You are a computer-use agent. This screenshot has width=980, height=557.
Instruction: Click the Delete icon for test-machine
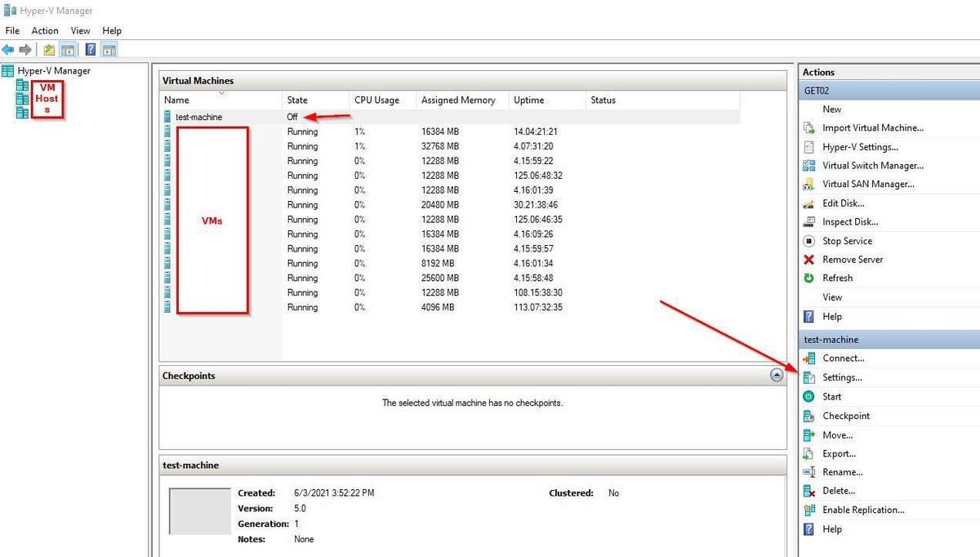click(x=808, y=491)
